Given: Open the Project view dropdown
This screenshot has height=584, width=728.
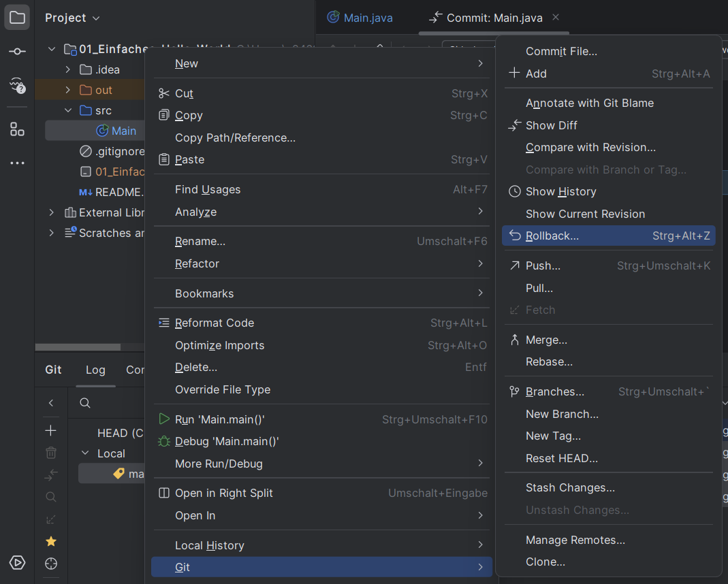Looking at the screenshot, I should pos(72,18).
